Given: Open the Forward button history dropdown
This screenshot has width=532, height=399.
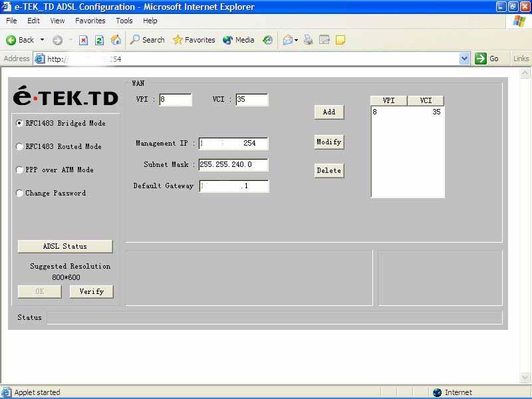Looking at the screenshot, I should click(x=70, y=40).
